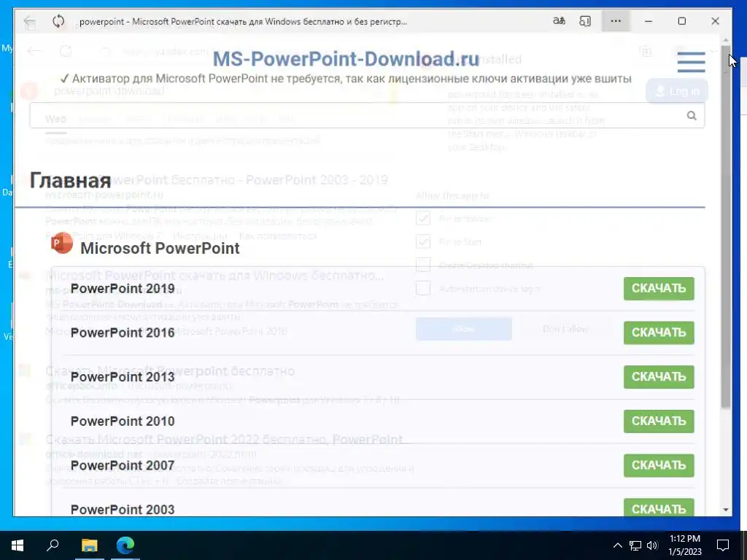Download PowerPoint 2013 with the СКАЧАТЬ button
Viewport: 747px width, 560px height.
tap(659, 377)
